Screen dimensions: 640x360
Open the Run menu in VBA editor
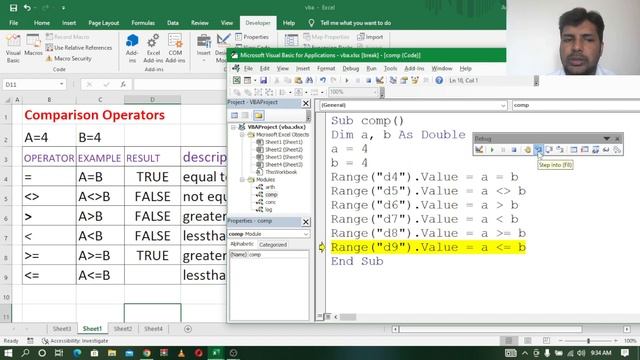(x=371, y=69)
